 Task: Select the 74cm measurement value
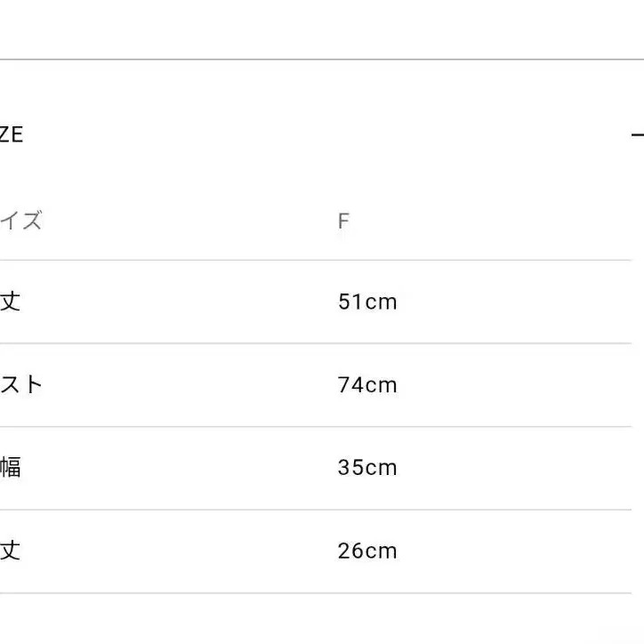[x=367, y=385]
